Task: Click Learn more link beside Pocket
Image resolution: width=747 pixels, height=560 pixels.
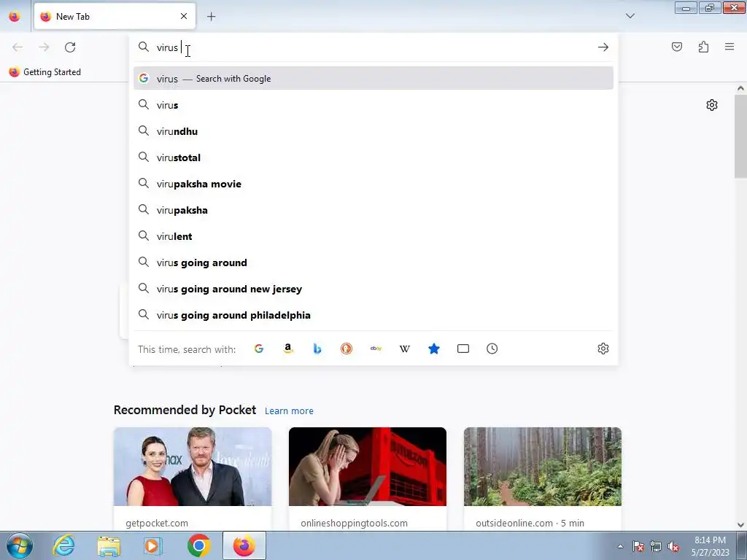Action: 289,411
